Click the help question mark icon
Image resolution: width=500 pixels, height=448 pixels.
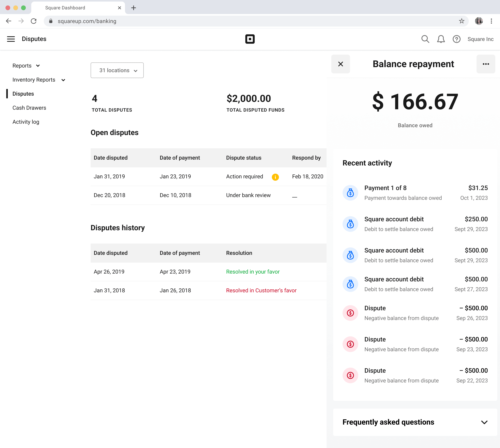pyautogui.click(x=456, y=39)
